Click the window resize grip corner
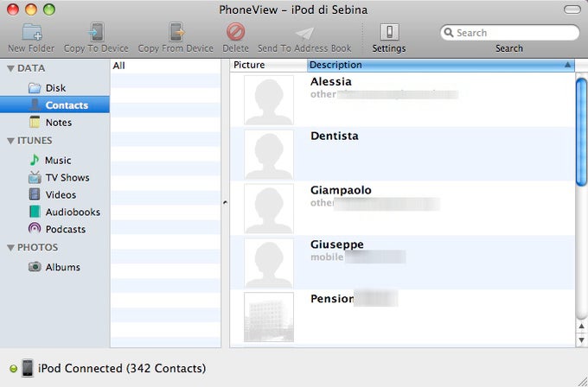 pyautogui.click(x=582, y=381)
